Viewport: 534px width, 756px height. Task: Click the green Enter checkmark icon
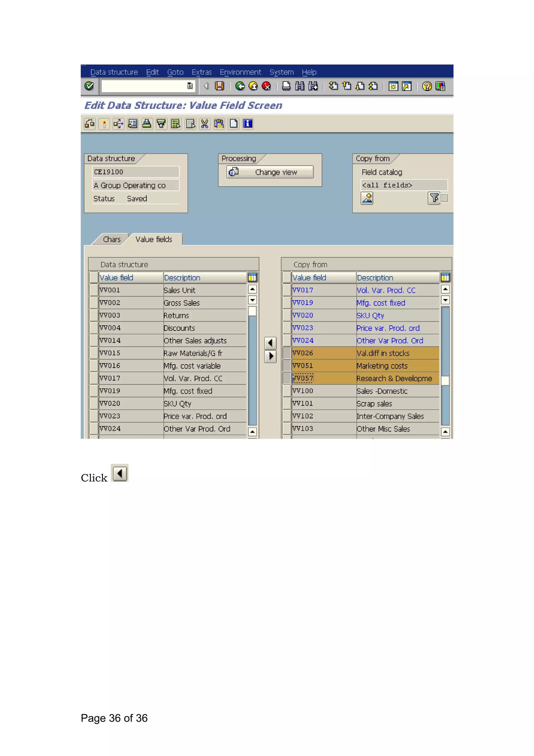(89, 86)
